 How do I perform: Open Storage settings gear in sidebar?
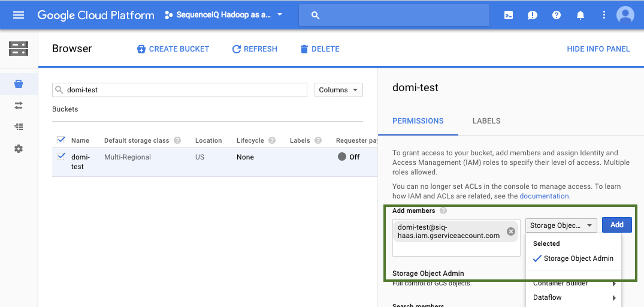(x=19, y=149)
